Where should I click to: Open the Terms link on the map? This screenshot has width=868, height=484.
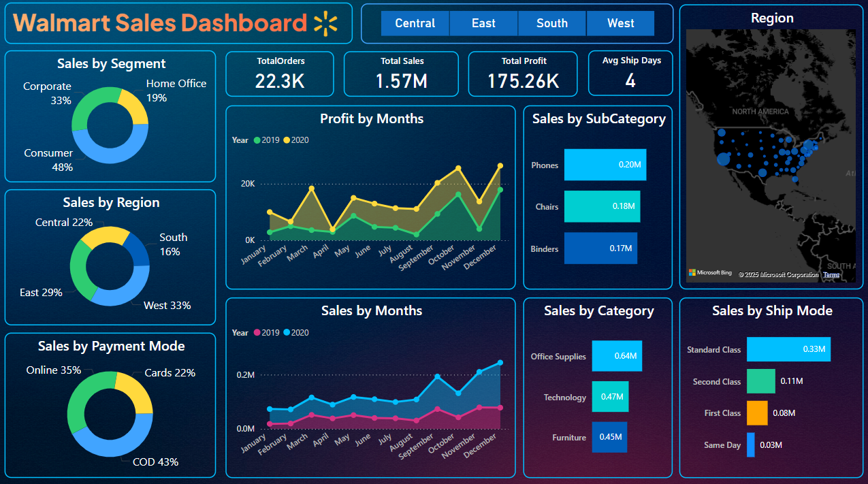coord(831,275)
